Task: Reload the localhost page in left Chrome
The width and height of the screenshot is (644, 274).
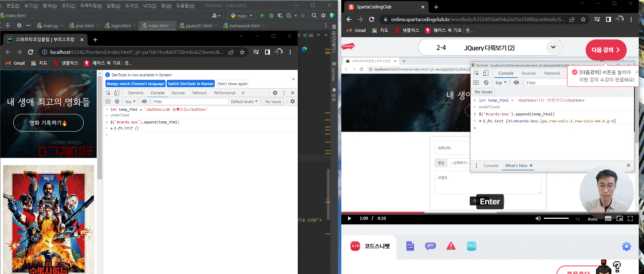Action: pyautogui.click(x=31, y=52)
